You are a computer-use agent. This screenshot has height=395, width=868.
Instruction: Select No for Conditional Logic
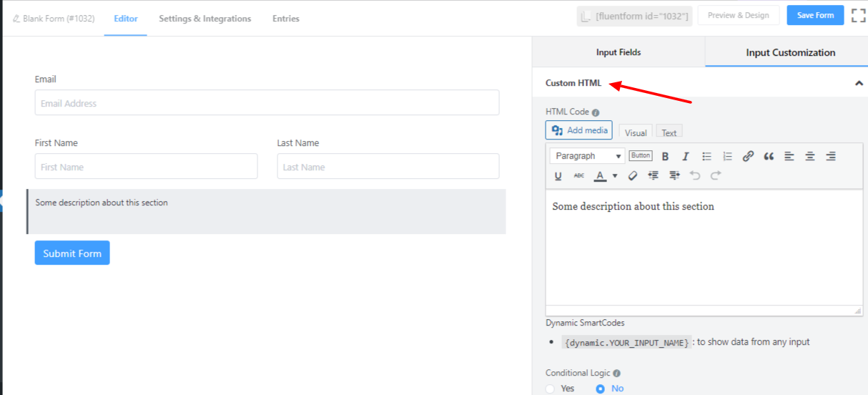click(x=601, y=389)
